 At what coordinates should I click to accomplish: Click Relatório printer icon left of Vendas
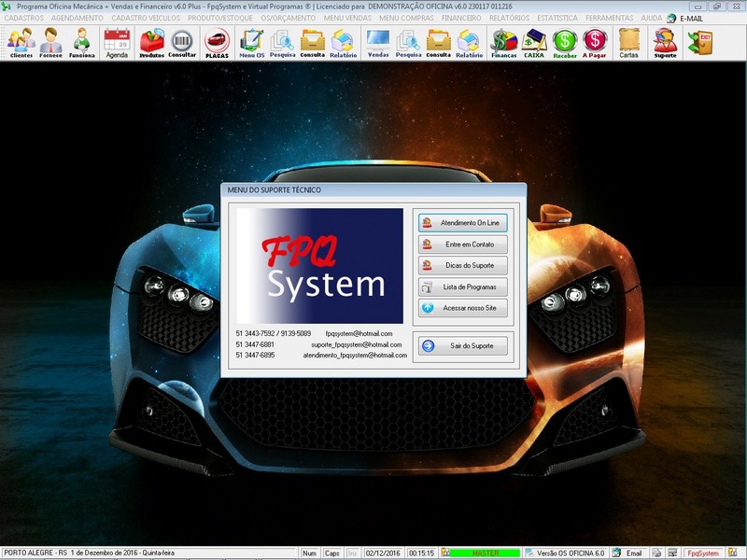pyautogui.click(x=343, y=43)
